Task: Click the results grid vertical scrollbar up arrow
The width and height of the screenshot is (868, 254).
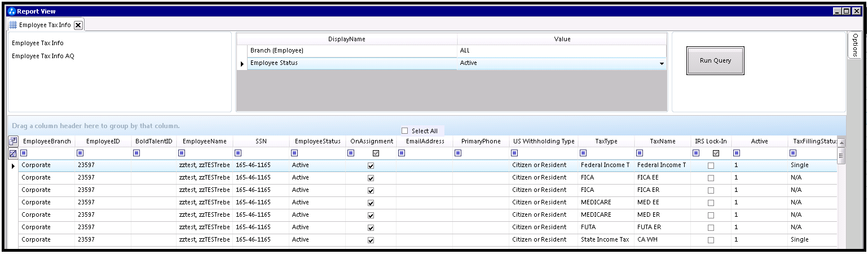Action: 841,143
